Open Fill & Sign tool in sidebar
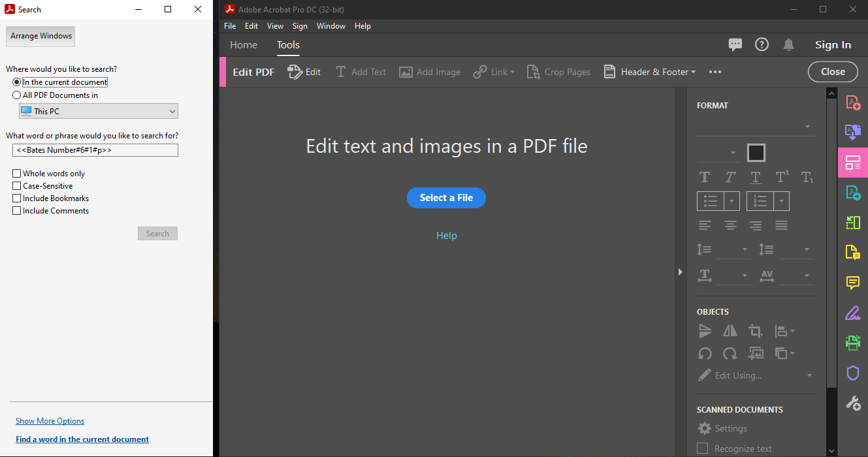This screenshot has height=457, width=868. (853, 313)
